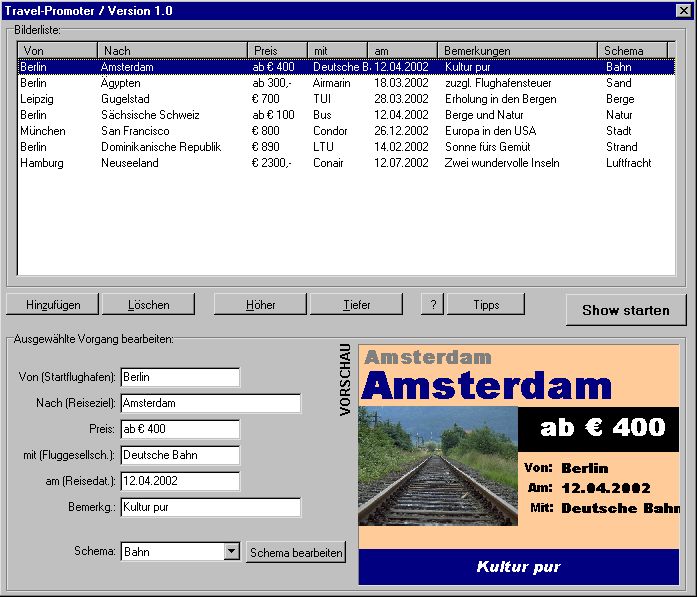
Task: Open help with the question mark button
Action: click(x=431, y=305)
